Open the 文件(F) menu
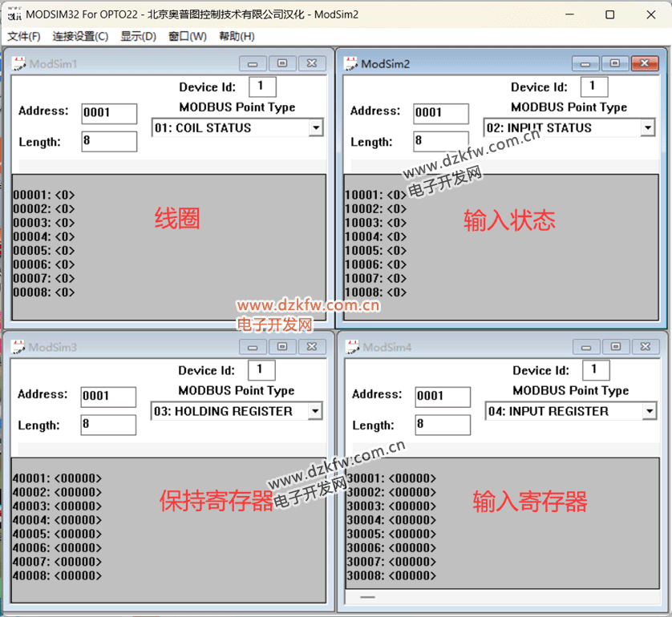 pyautogui.click(x=24, y=36)
